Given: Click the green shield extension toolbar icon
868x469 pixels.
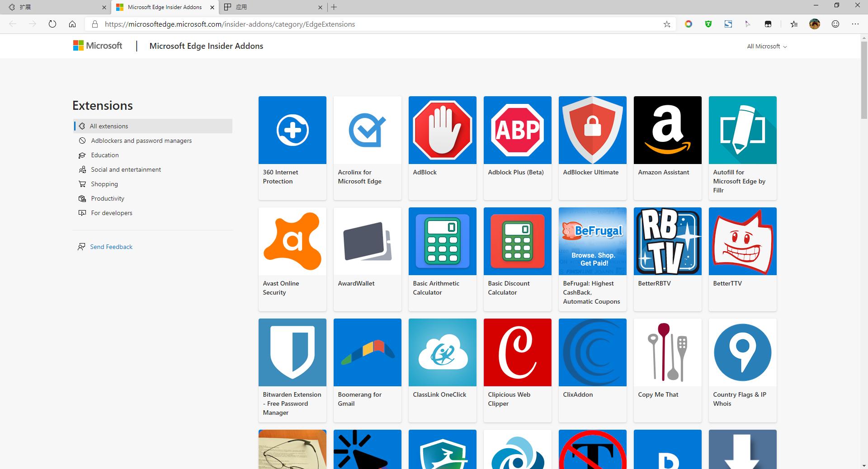Looking at the screenshot, I should pos(708,24).
